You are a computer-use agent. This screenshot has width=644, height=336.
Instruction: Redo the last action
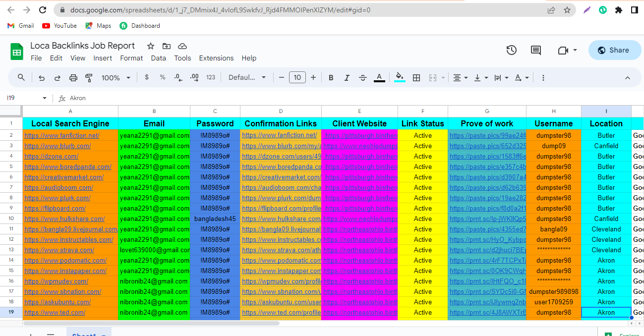(x=58, y=78)
